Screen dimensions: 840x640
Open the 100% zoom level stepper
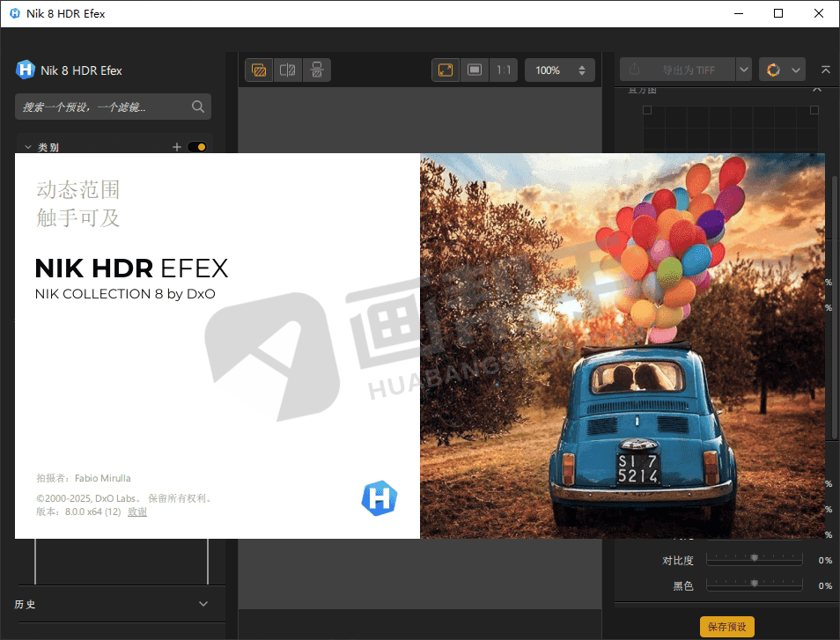point(582,70)
